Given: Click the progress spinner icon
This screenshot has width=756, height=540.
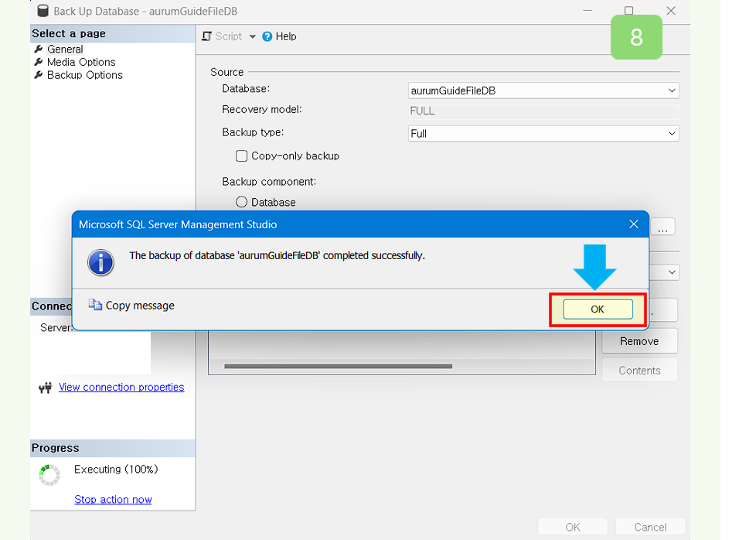Looking at the screenshot, I should click(x=49, y=475).
